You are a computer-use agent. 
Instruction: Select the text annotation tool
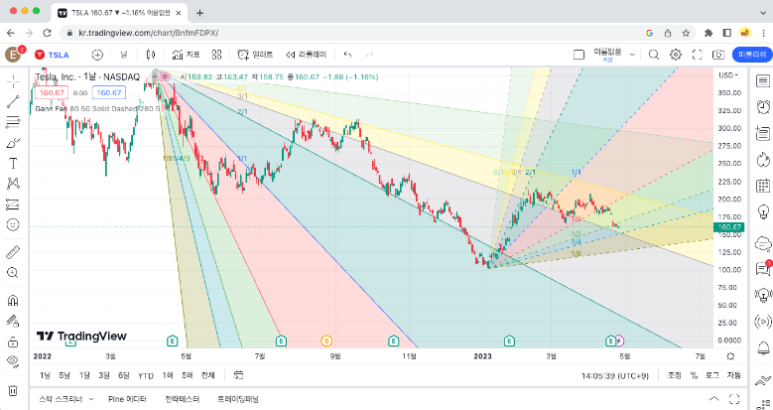pyautogui.click(x=13, y=163)
